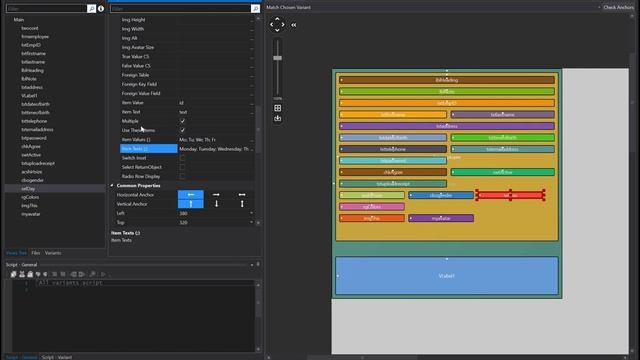Switch to the Files tab
The width and height of the screenshot is (640, 360).
pos(36,253)
